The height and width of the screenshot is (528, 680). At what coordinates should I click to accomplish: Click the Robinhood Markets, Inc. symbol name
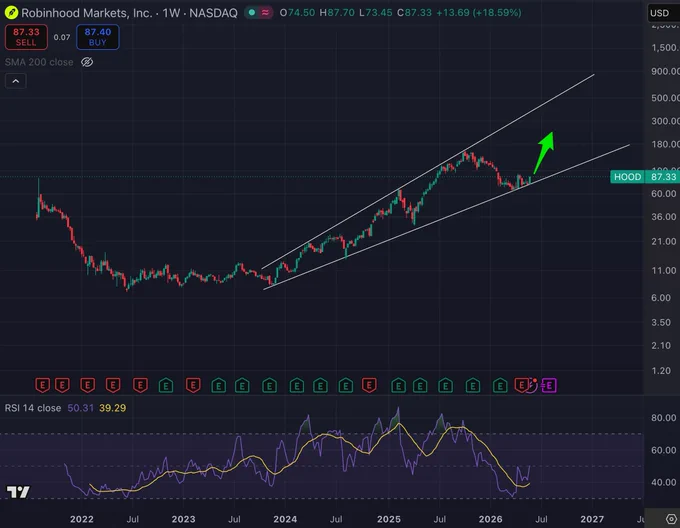[x=87, y=13]
